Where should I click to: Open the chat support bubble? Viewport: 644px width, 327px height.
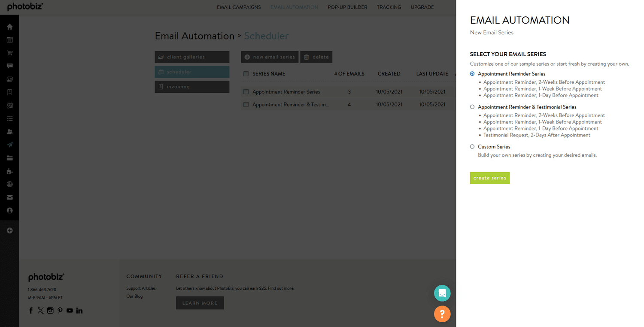click(442, 293)
